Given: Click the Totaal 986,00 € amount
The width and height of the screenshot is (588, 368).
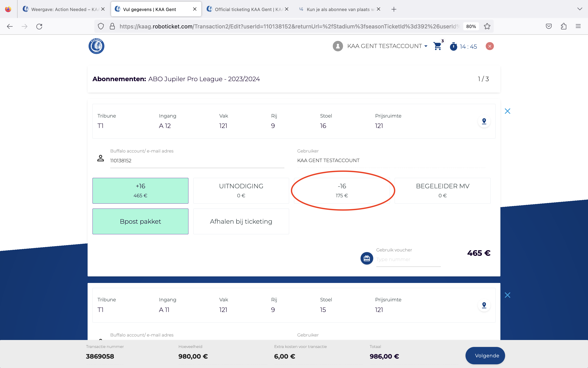Looking at the screenshot, I should [384, 356].
